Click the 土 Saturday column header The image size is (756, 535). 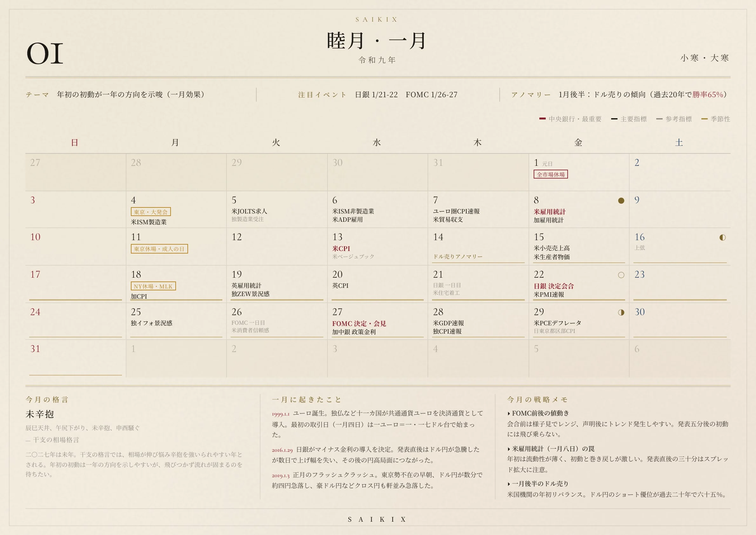pos(679,143)
